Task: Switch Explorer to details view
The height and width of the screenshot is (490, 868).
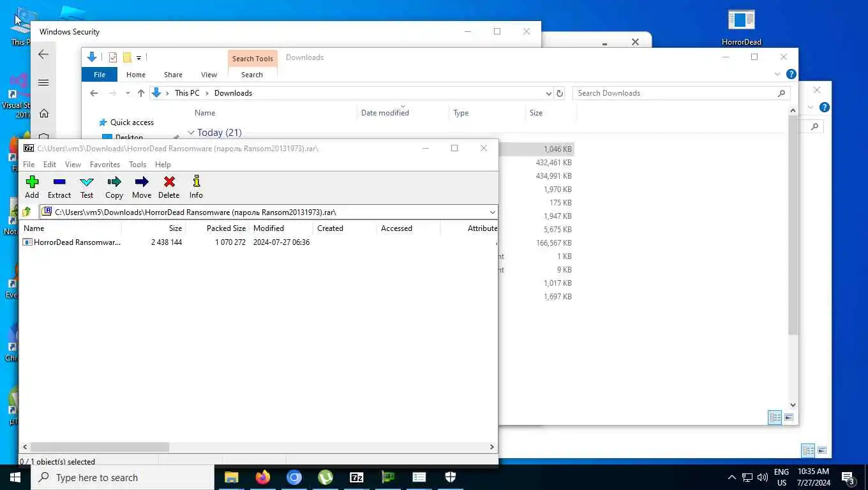Action: [x=775, y=418]
